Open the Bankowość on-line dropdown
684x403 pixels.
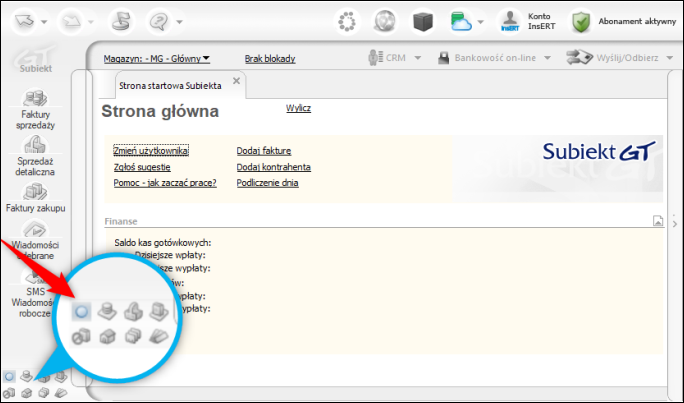click(x=494, y=58)
